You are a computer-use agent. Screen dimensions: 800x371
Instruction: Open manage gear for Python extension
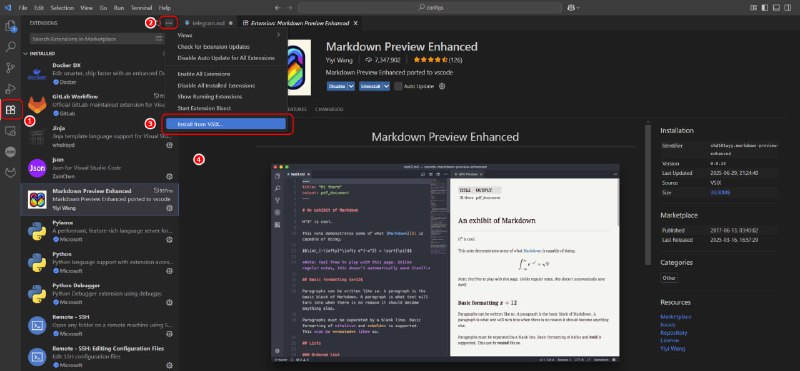point(169,270)
